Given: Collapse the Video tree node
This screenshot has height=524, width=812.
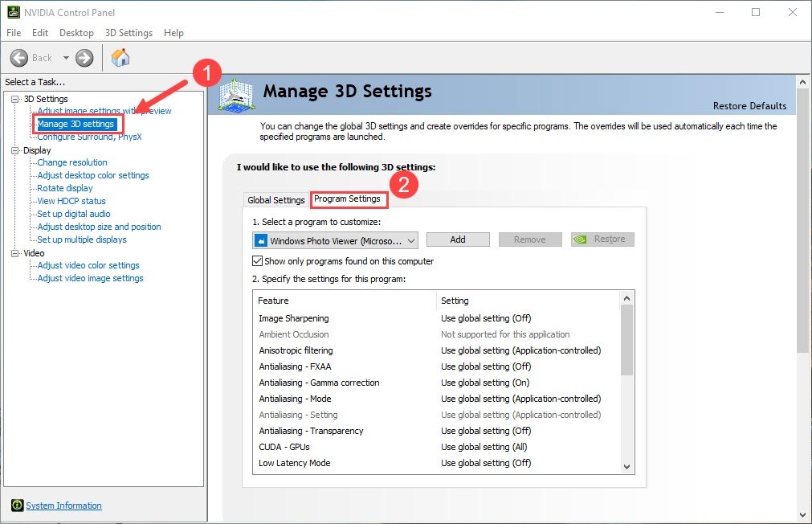Looking at the screenshot, I should (x=15, y=253).
